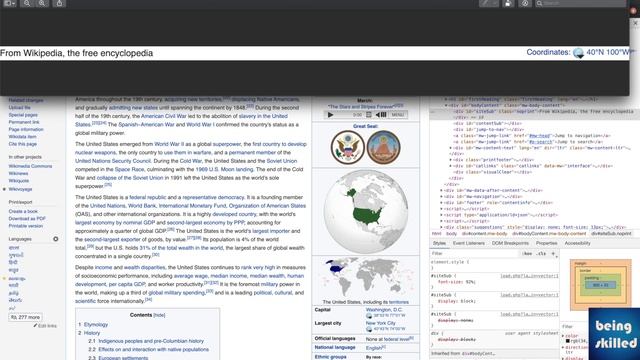The image size is (640, 360).
Task: Click the 277 more languages button
Action: (x=26, y=317)
